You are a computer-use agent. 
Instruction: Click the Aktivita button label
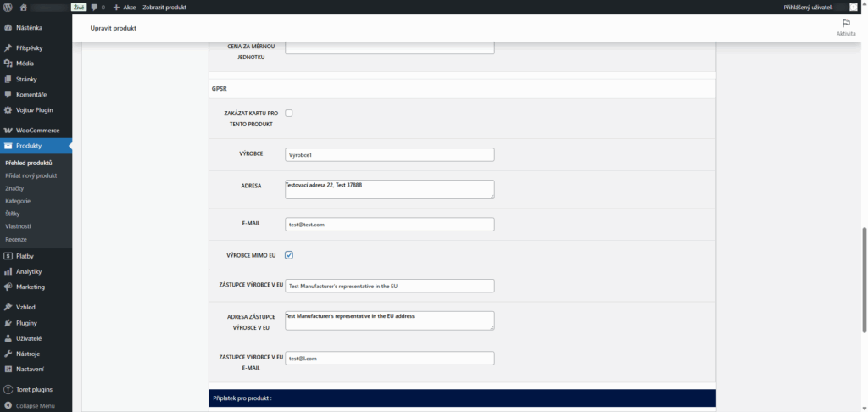[846, 34]
